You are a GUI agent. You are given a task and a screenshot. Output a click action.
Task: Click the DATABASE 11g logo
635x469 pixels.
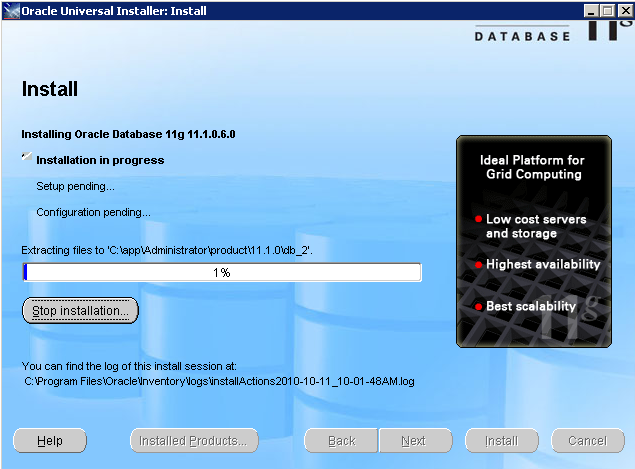[553, 31]
